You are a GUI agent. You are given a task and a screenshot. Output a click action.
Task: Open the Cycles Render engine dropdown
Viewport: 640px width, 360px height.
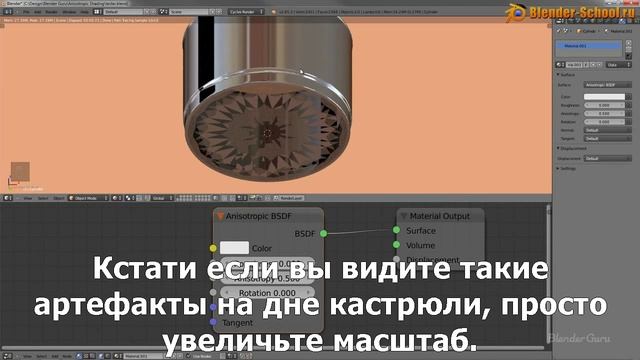pyautogui.click(x=246, y=12)
